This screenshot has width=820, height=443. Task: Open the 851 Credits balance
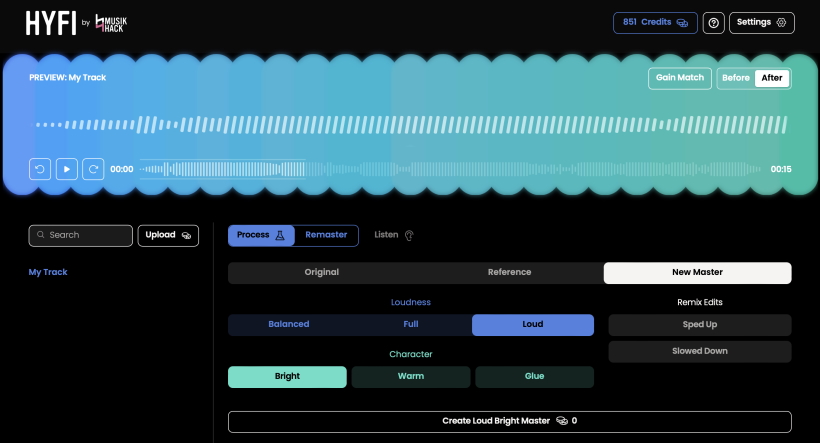point(655,23)
